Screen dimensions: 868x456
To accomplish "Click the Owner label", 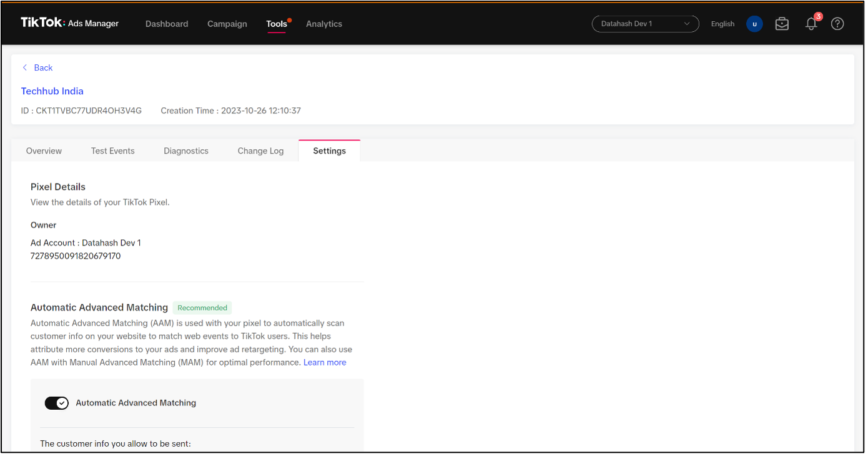I will tap(44, 225).
